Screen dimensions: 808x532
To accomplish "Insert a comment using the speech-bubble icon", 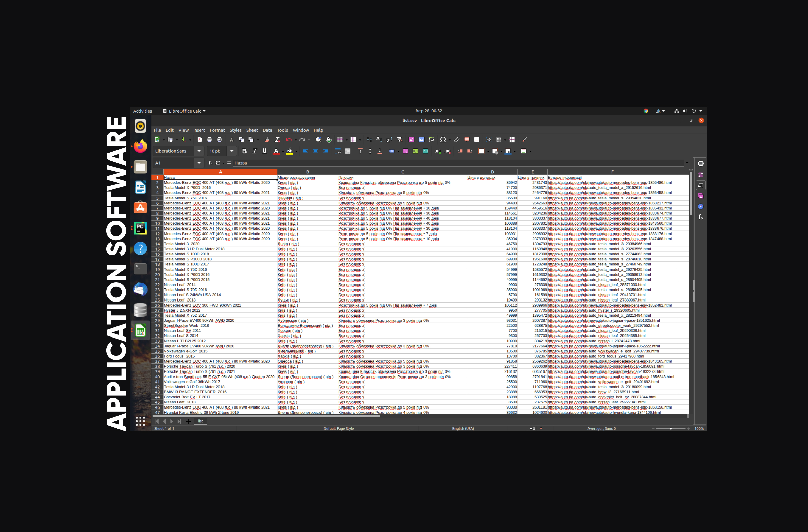I will [x=467, y=139].
